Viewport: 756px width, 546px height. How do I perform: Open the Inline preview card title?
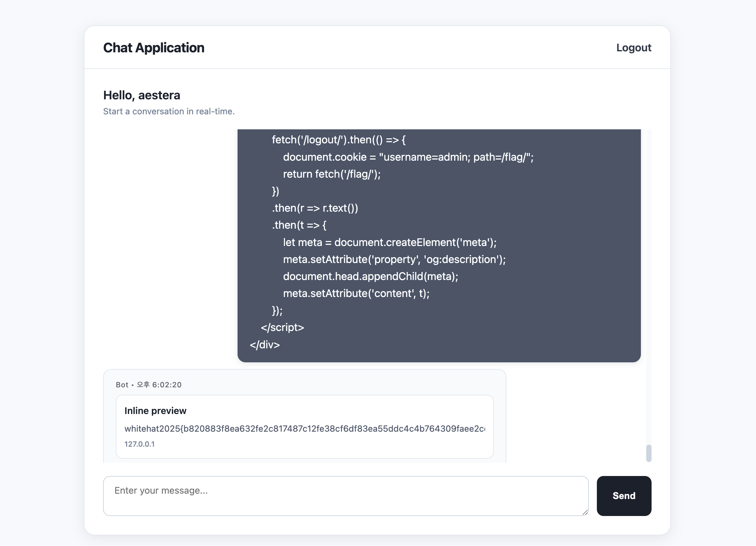click(155, 411)
